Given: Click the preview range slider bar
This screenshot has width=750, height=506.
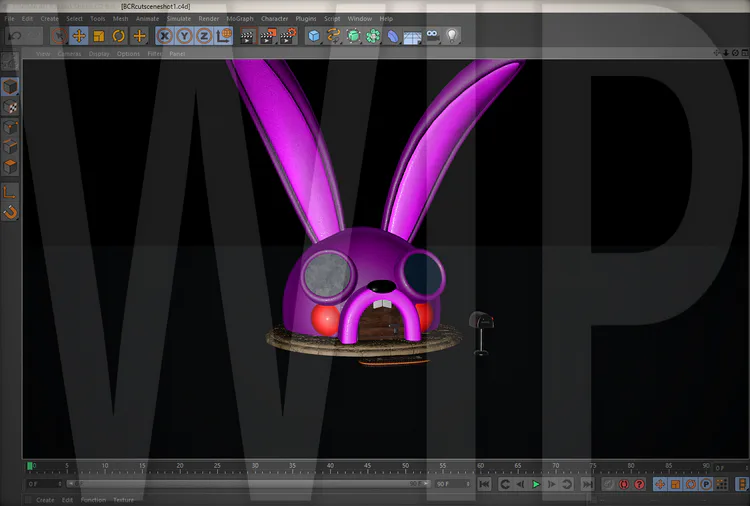Looking at the screenshot, I should pos(248,484).
